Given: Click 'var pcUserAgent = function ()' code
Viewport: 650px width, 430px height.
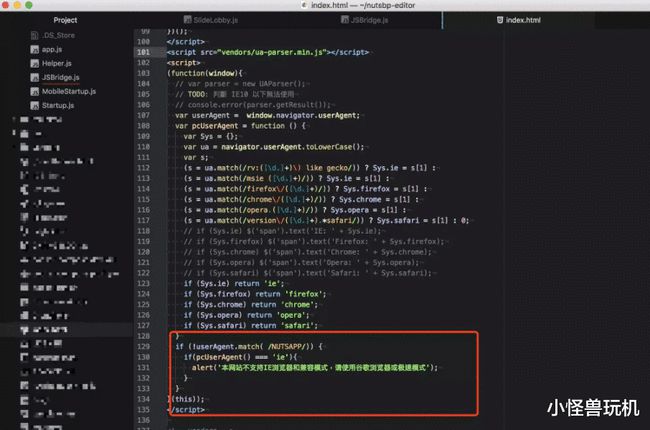Looking at the screenshot, I should pyautogui.click(x=236, y=126).
